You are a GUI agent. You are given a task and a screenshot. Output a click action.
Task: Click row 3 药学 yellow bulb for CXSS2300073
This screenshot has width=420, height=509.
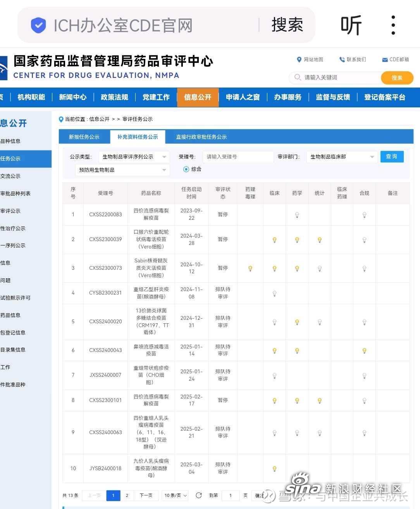coord(297,268)
